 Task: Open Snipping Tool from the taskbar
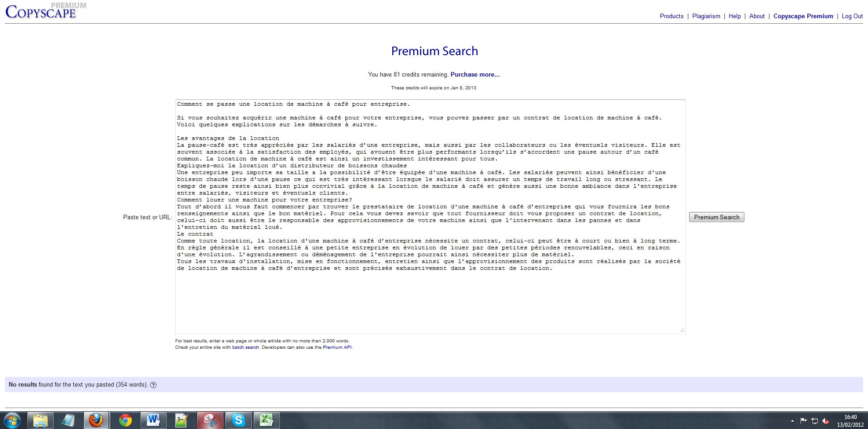[210, 420]
